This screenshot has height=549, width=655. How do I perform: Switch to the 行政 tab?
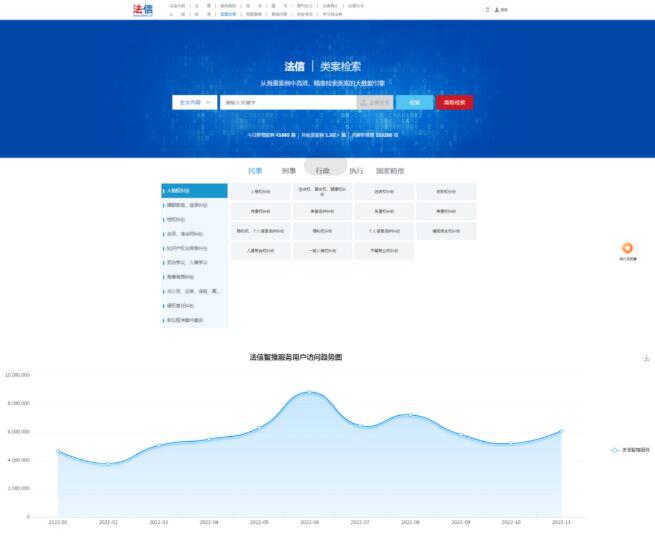coord(322,171)
